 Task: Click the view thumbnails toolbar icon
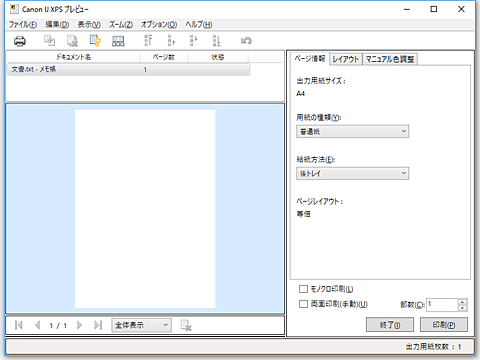coord(118,41)
